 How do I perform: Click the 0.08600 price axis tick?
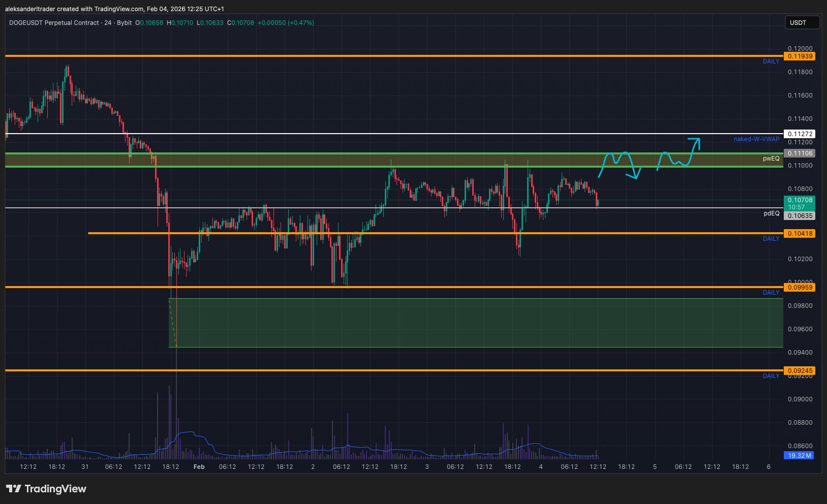tap(800, 446)
